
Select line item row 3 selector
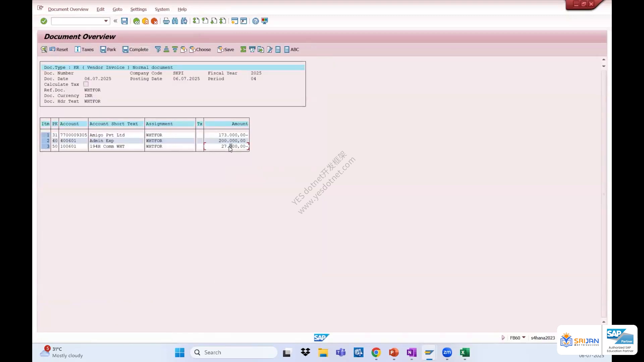(46, 146)
